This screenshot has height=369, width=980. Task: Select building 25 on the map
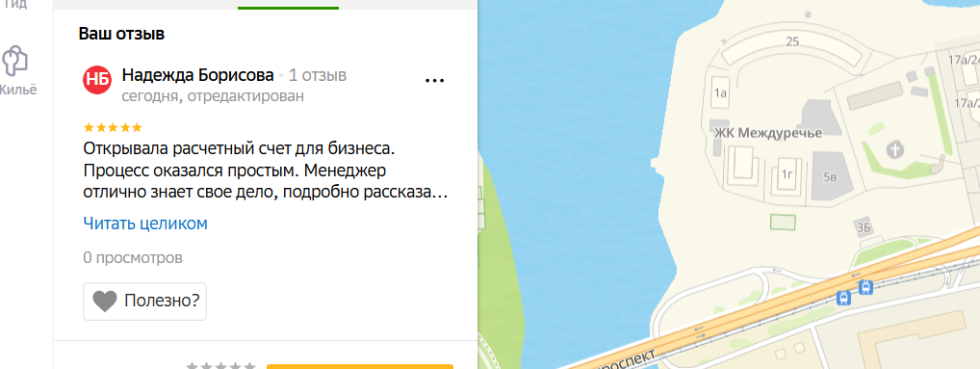tap(792, 41)
